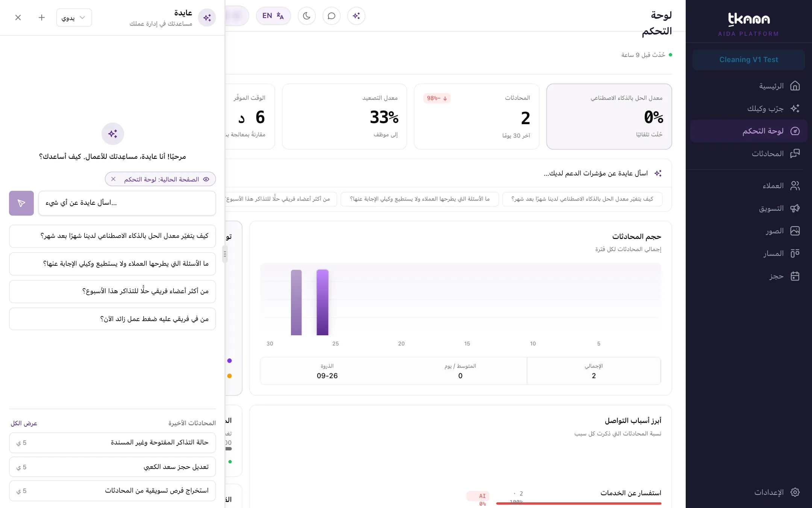
Task: Open الصور images section
Action: 748,231
